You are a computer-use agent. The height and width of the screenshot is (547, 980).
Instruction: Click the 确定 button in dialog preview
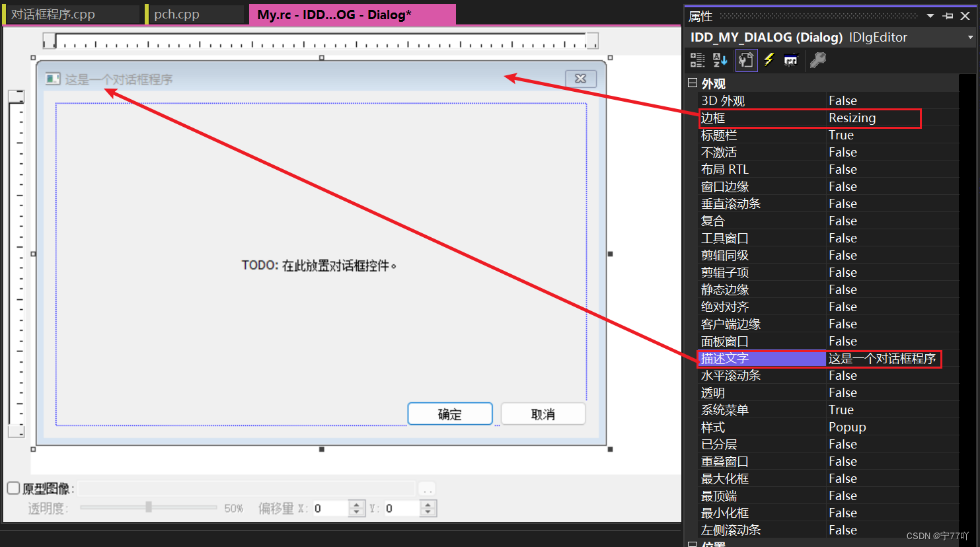click(x=450, y=414)
